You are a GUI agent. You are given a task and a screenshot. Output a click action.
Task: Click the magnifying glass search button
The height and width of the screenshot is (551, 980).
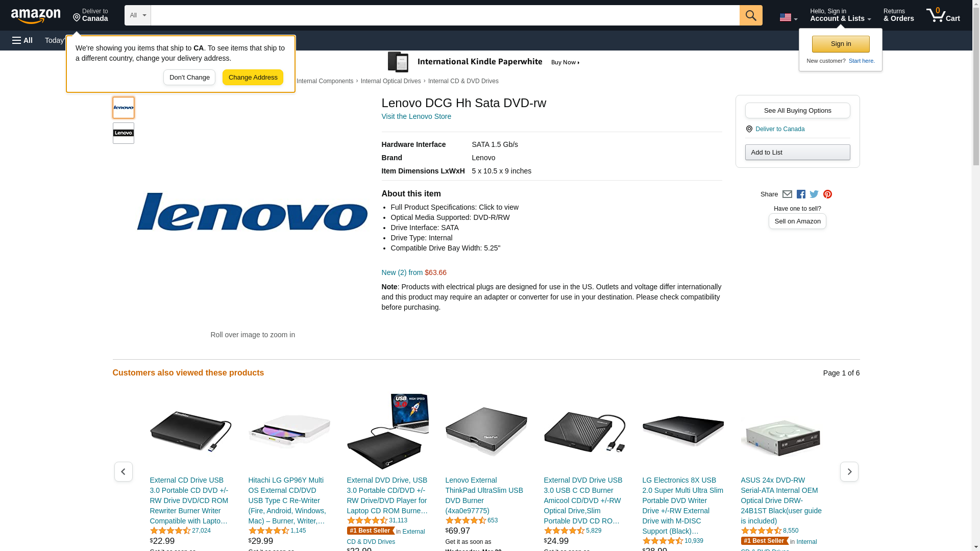coord(751,15)
